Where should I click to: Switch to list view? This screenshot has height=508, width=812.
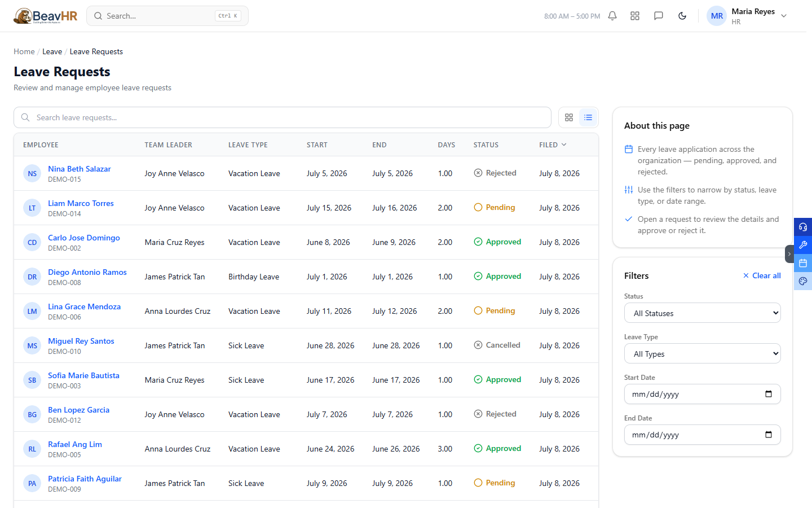click(x=588, y=117)
